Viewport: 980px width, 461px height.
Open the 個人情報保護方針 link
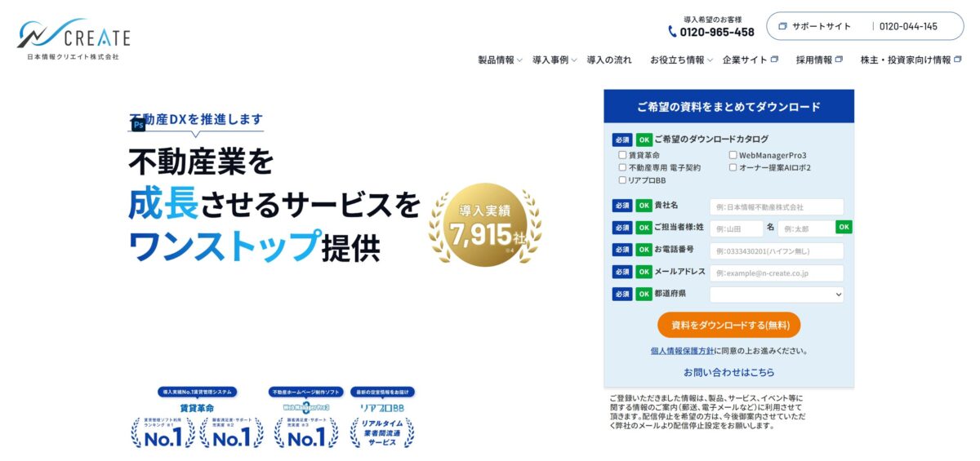tap(682, 351)
